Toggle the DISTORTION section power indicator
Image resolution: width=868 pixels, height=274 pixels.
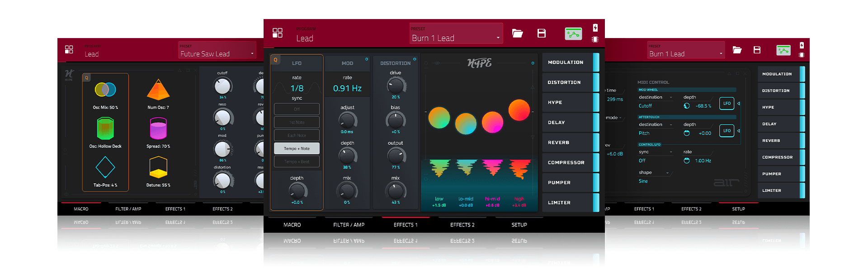[415, 59]
